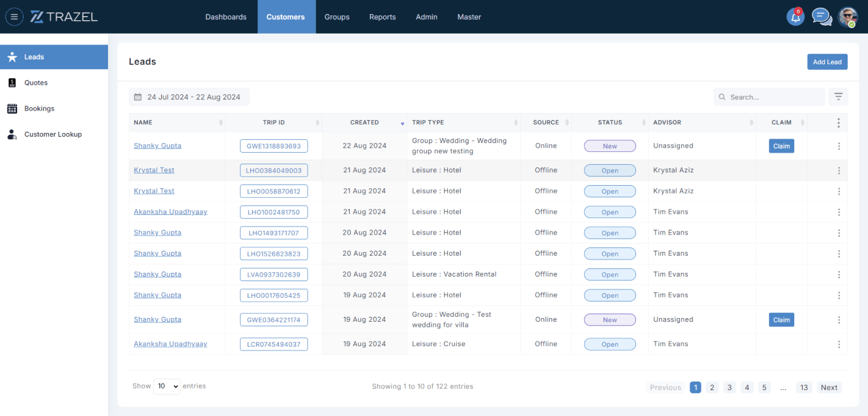Sort table by Created column

[365, 123]
